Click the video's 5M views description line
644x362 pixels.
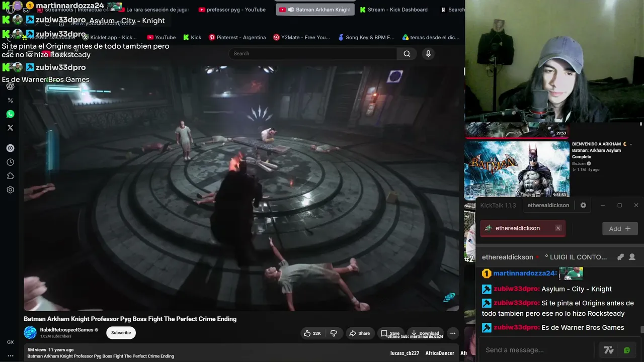point(51,349)
